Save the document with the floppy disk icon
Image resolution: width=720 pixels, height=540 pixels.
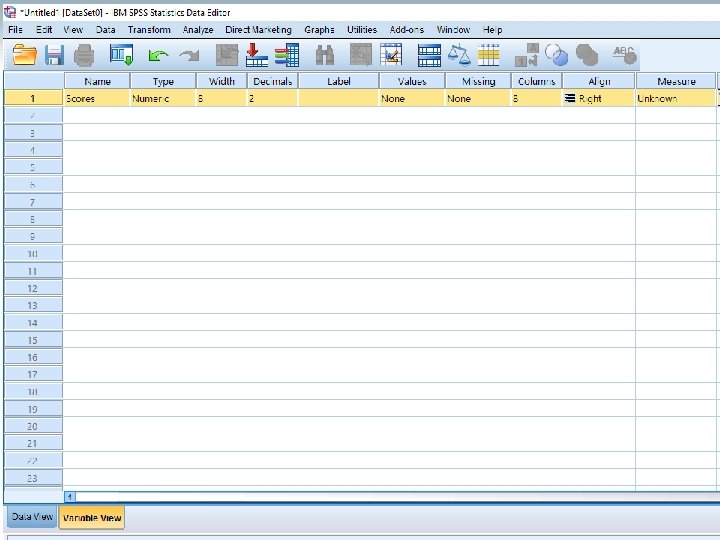(54, 55)
